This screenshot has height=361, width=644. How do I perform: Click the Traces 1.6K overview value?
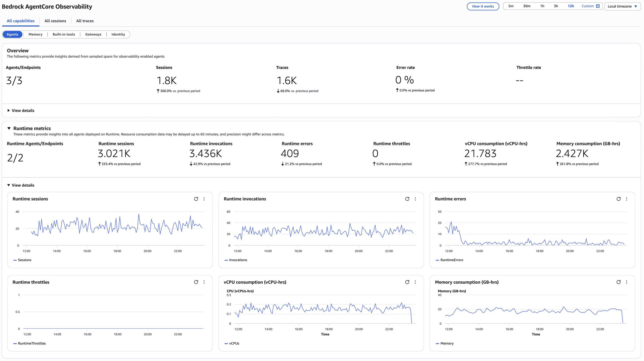click(287, 81)
